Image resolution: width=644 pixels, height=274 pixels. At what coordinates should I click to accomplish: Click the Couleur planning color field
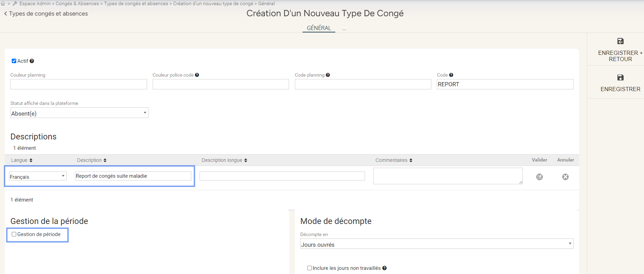[x=78, y=84]
